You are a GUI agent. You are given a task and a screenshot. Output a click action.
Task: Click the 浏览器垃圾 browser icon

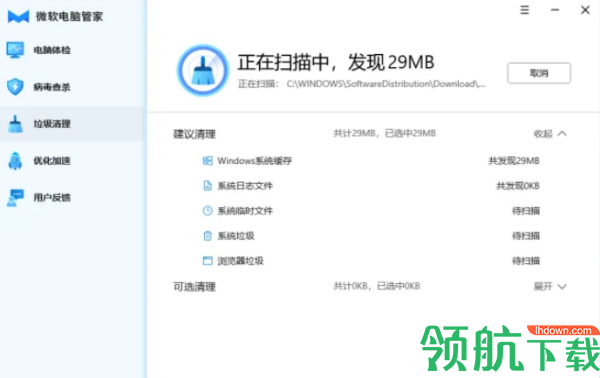pyautogui.click(x=207, y=261)
